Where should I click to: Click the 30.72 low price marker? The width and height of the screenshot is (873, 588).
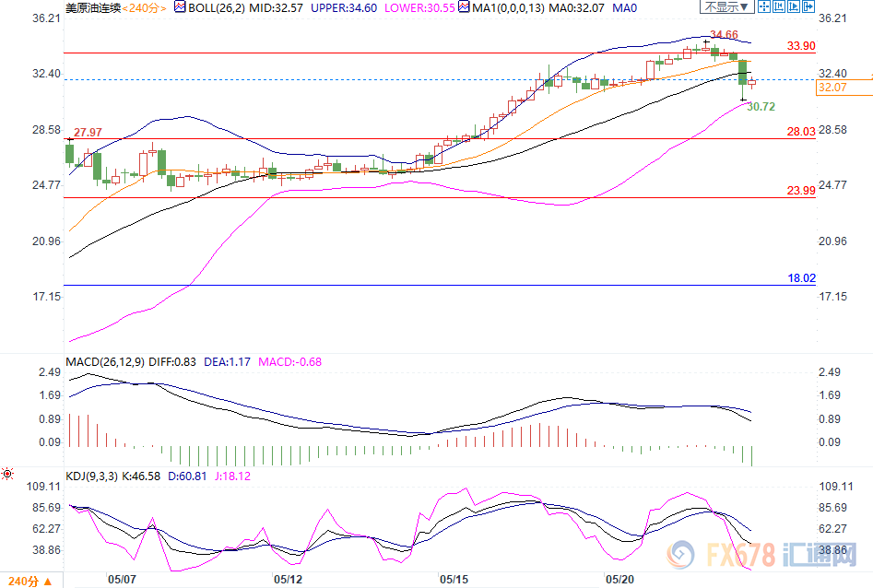761,106
